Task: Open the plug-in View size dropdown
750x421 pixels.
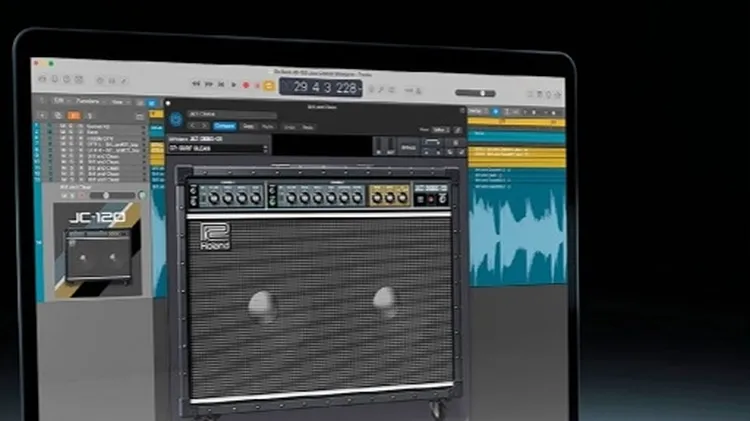Action: [441, 130]
